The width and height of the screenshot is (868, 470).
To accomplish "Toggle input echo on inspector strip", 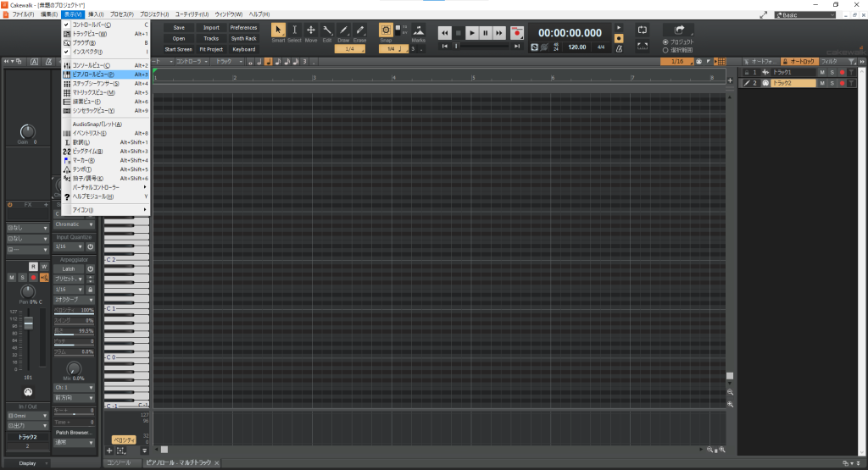I will pyautogui.click(x=44, y=278).
